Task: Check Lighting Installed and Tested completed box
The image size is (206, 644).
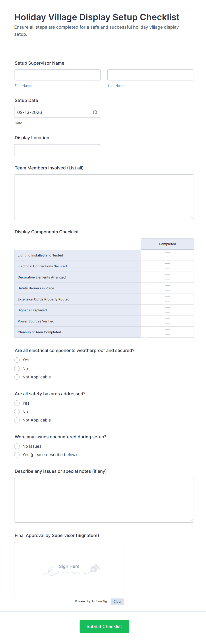Action: click(167, 255)
